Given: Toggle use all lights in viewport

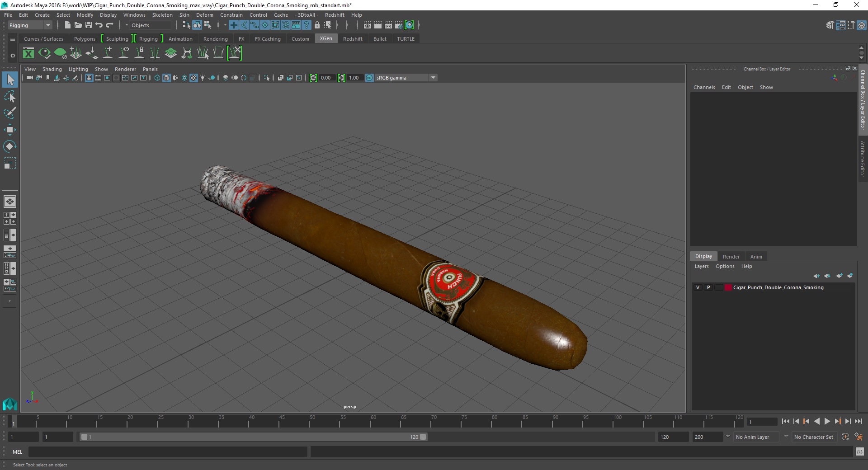Looking at the screenshot, I should pos(203,78).
